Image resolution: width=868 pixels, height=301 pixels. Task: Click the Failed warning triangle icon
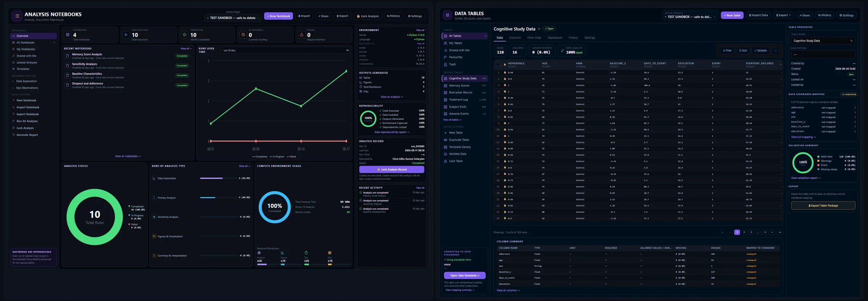coord(302,35)
